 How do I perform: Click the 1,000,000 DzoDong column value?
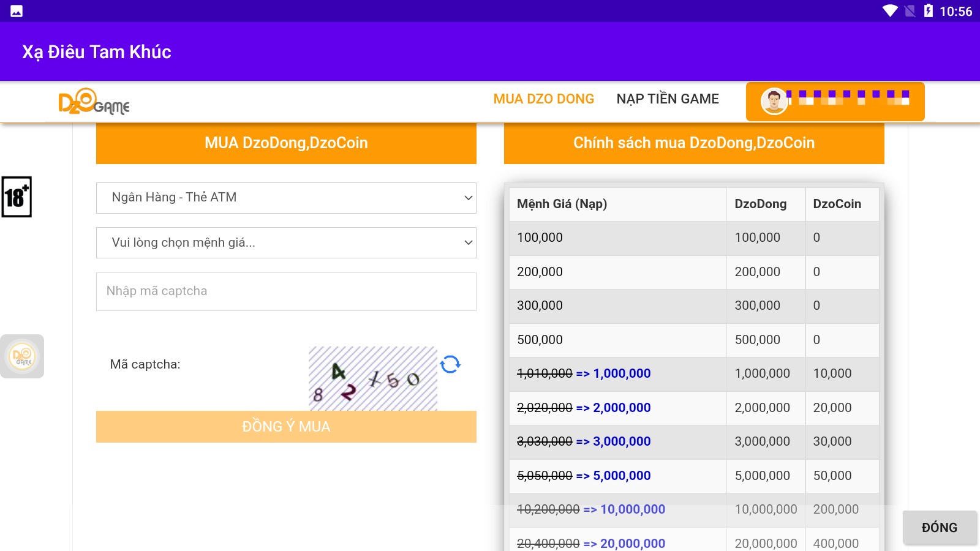762,373
